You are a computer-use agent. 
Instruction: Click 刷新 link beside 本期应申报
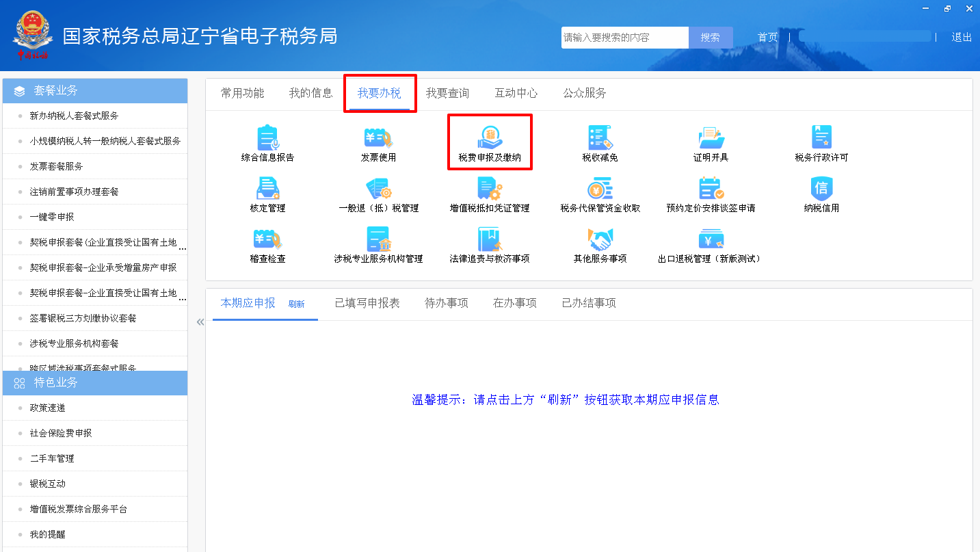(296, 304)
